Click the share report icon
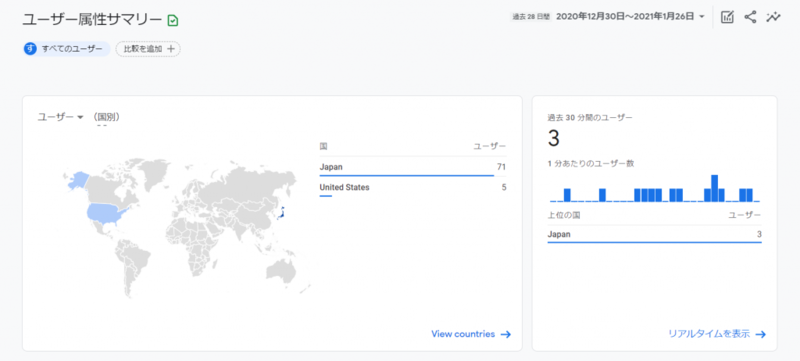 [750, 17]
